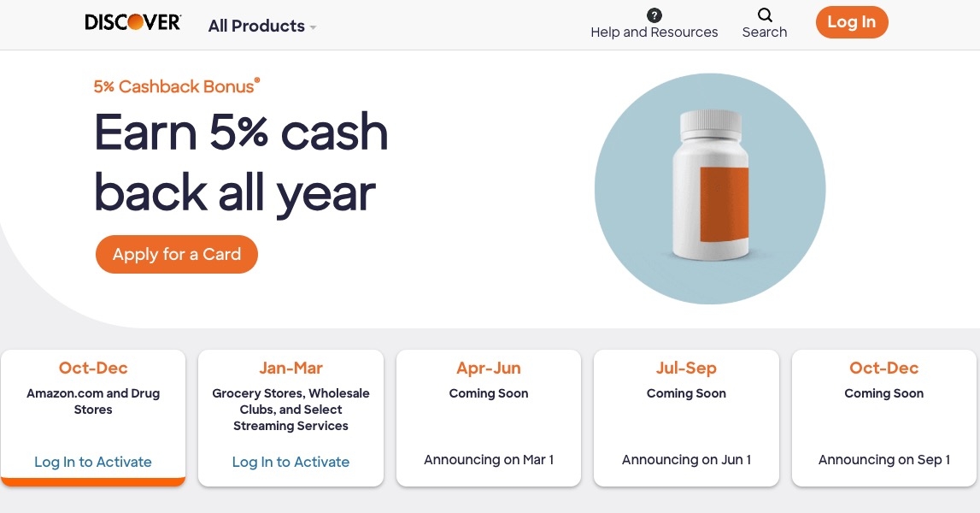Click the question mark help icon

click(x=654, y=15)
